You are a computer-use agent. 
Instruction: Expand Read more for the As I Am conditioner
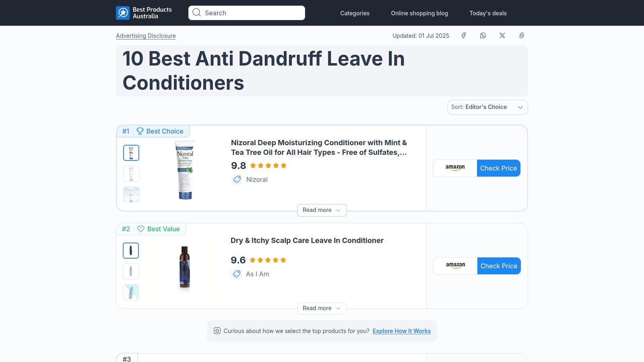(x=322, y=308)
